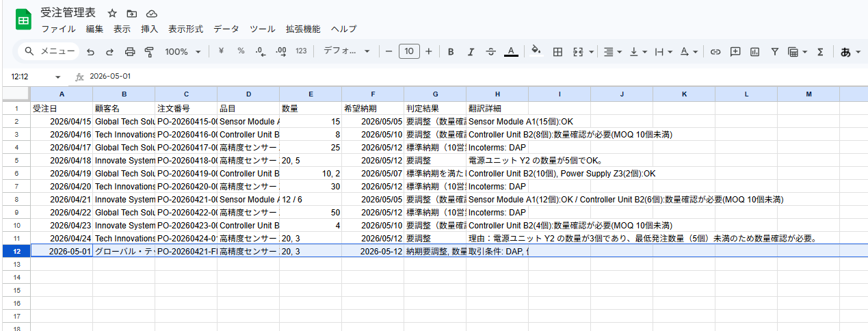This screenshot has height=331, width=868.
Task: Star the 受注管理表 document
Action: pyautogui.click(x=112, y=13)
